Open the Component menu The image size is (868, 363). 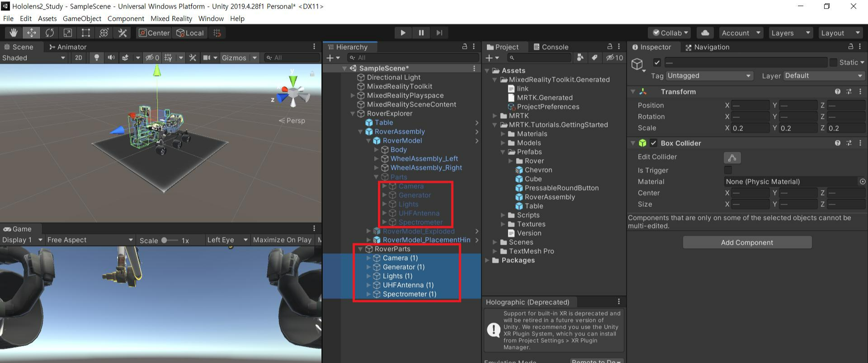pyautogui.click(x=126, y=19)
